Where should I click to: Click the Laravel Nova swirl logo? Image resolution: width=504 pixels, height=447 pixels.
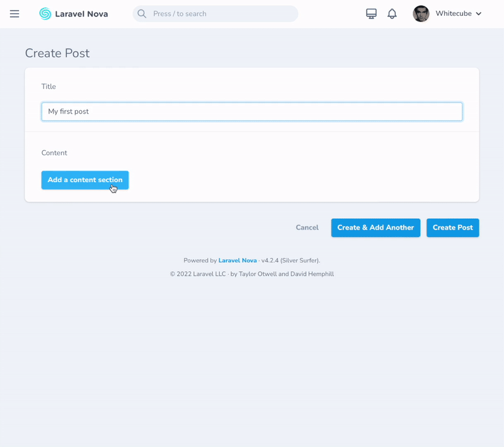click(44, 13)
